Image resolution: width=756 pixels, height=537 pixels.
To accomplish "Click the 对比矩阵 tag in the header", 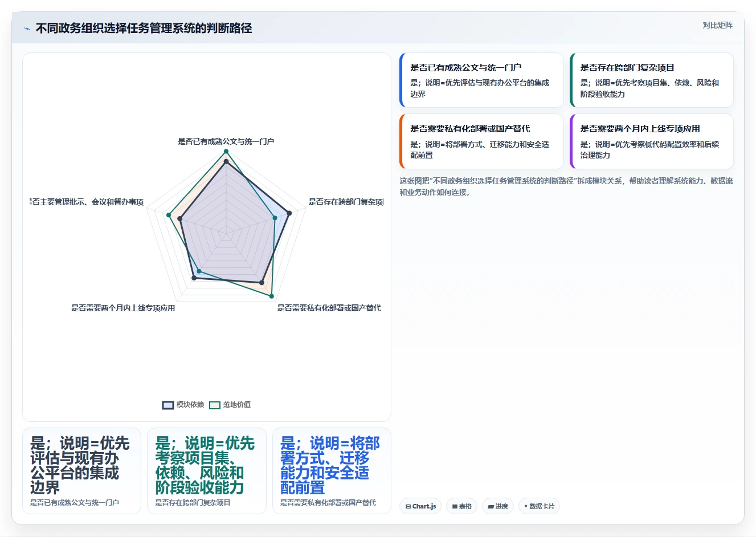I will [x=717, y=25].
